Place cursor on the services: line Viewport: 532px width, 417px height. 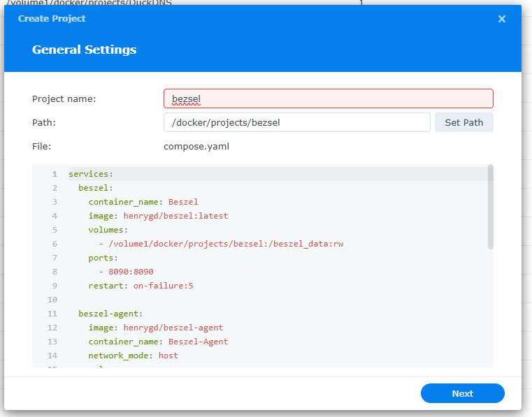(x=90, y=174)
